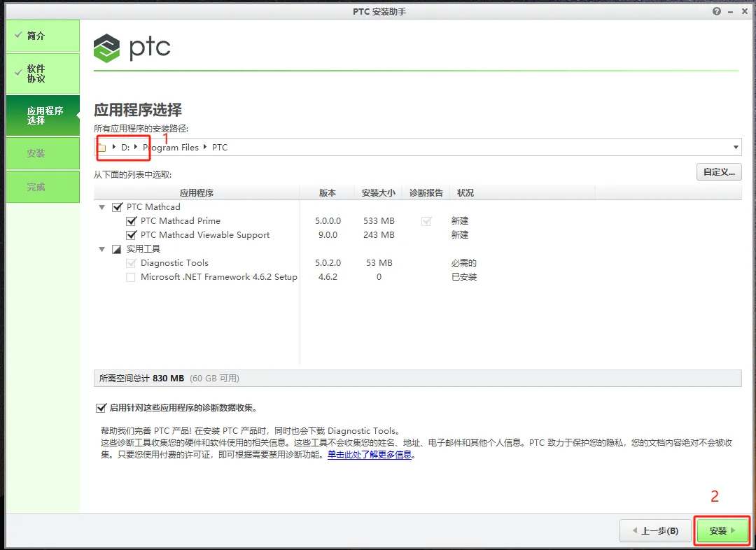Uncheck PTC Mathcad Prime
The width and height of the screenshot is (756, 550).
coord(131,221)
